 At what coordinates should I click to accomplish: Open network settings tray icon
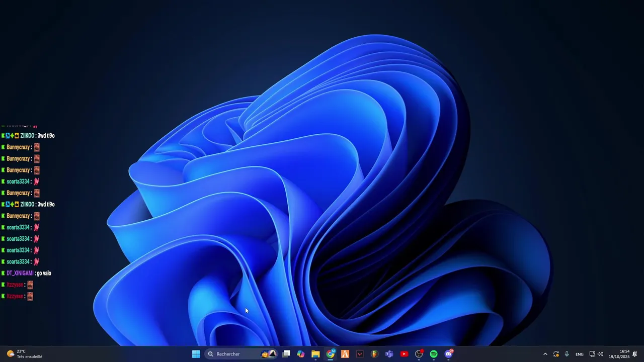click(592, 354)
